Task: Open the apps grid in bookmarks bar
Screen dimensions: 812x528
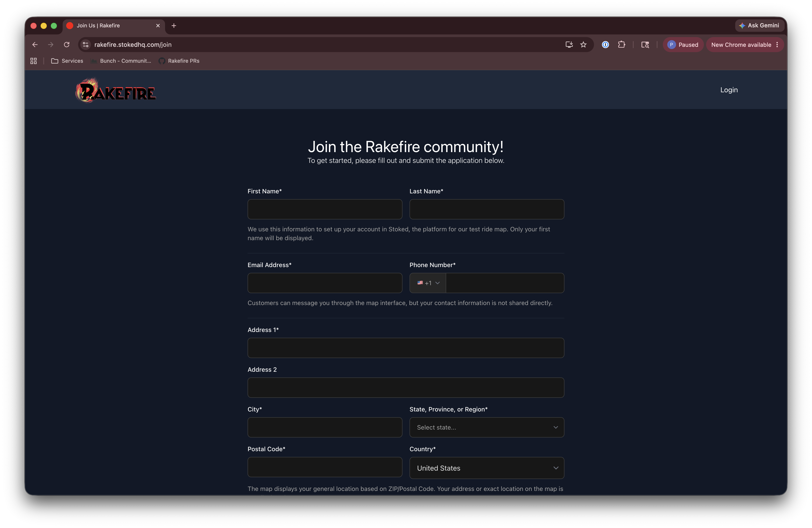Action: click(x=34, y=61)
